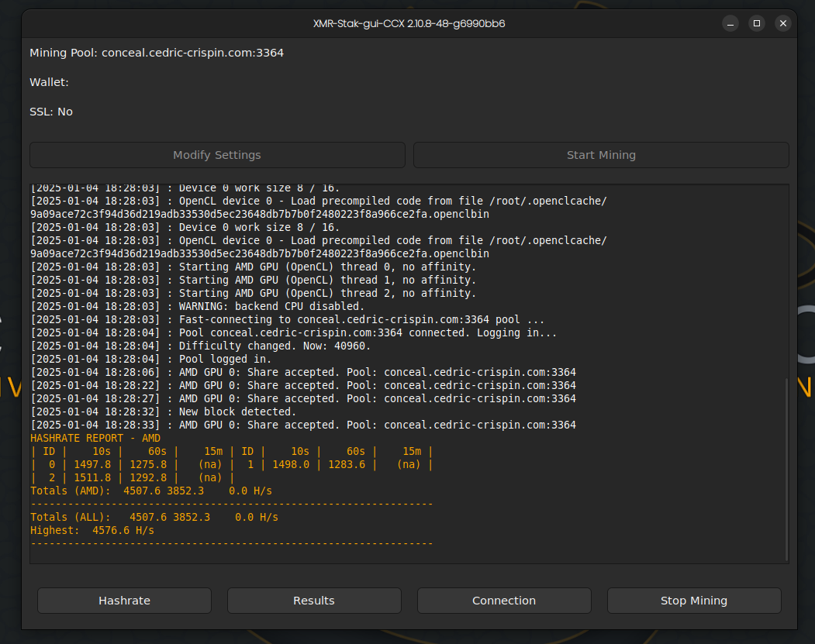View the Connection status report
Screen dimensions: 815x644
504,601
